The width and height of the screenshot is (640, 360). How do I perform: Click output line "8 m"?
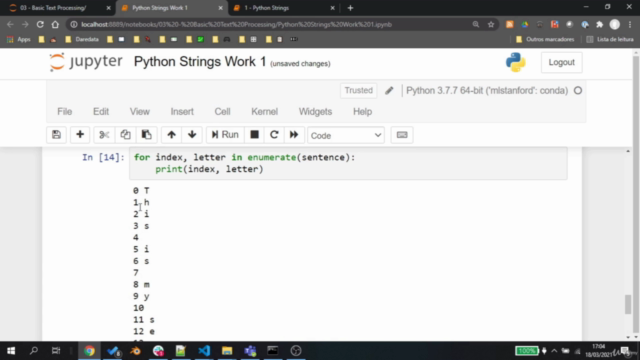141,284
